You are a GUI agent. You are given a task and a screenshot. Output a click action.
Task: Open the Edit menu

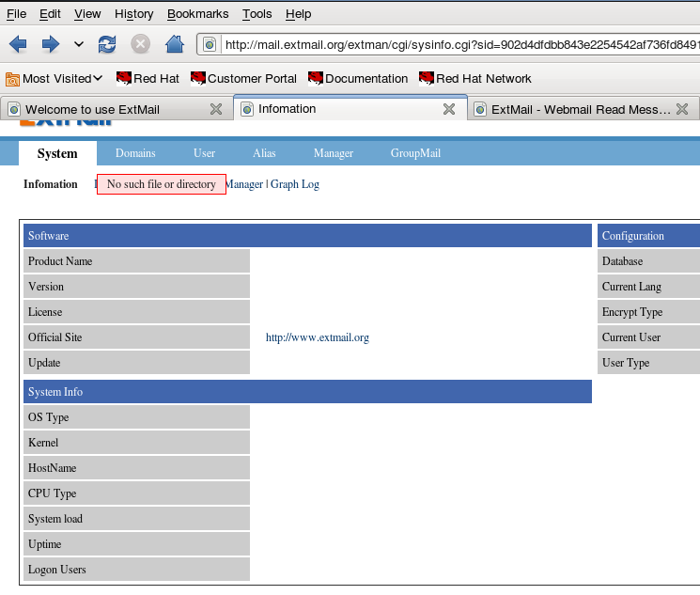[x=50, y=14]
